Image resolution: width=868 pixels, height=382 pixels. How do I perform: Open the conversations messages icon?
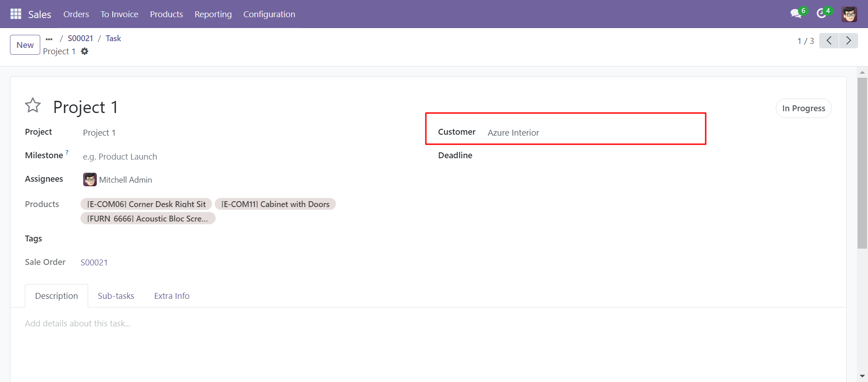click(796, 14)
